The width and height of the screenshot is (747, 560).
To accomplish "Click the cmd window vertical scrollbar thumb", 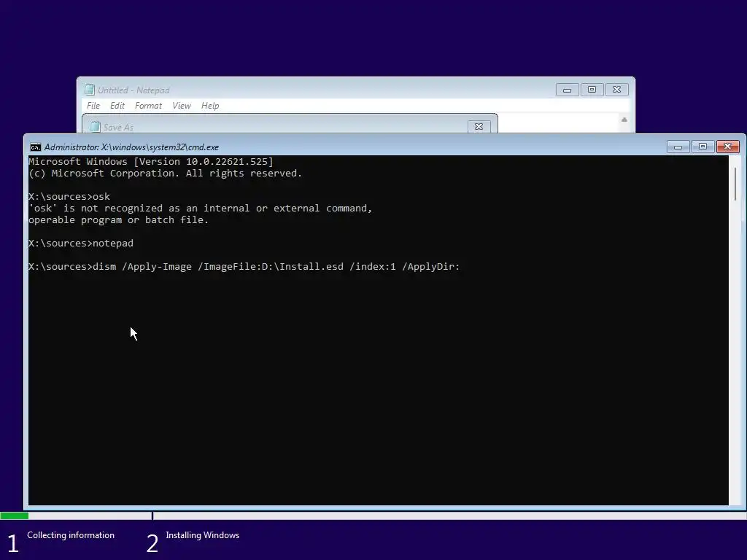I will 735,184.
